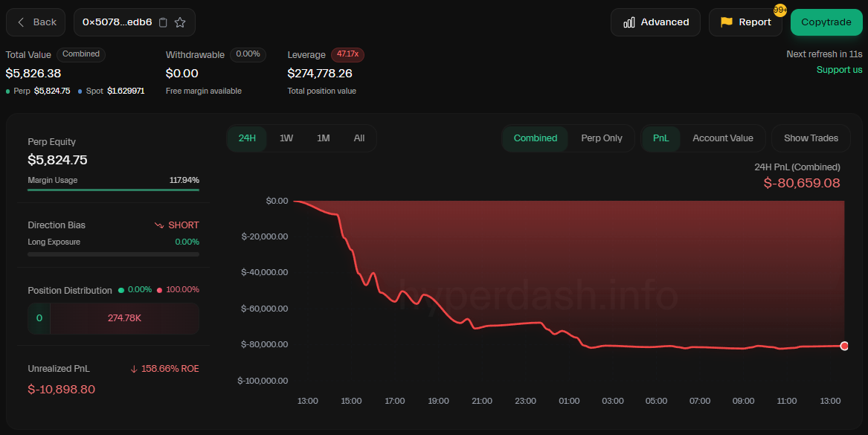Click the SHORT direction trend icon
This screenshot has height=435, width=868.
tap(158, 225)
